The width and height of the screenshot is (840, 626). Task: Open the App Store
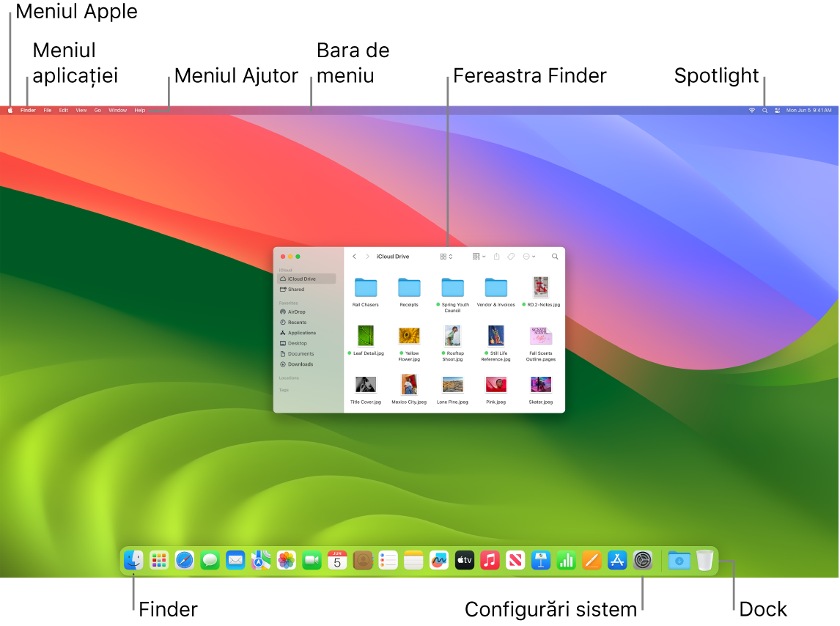pos(616,560)
